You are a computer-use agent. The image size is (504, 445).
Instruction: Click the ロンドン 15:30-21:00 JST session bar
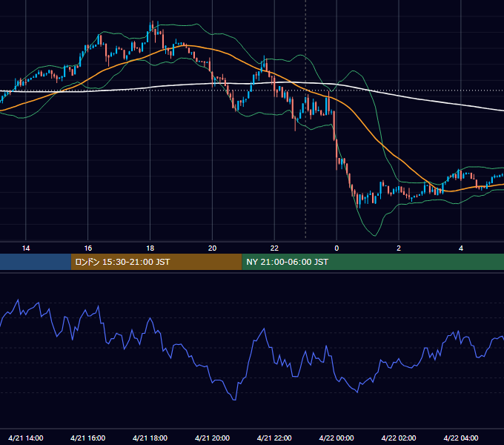156,262
